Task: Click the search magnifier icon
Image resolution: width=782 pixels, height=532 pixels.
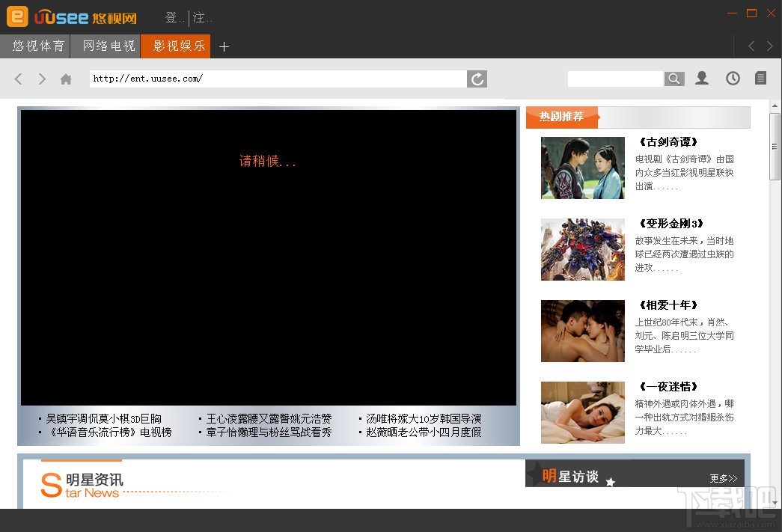Action: (673, 78)
